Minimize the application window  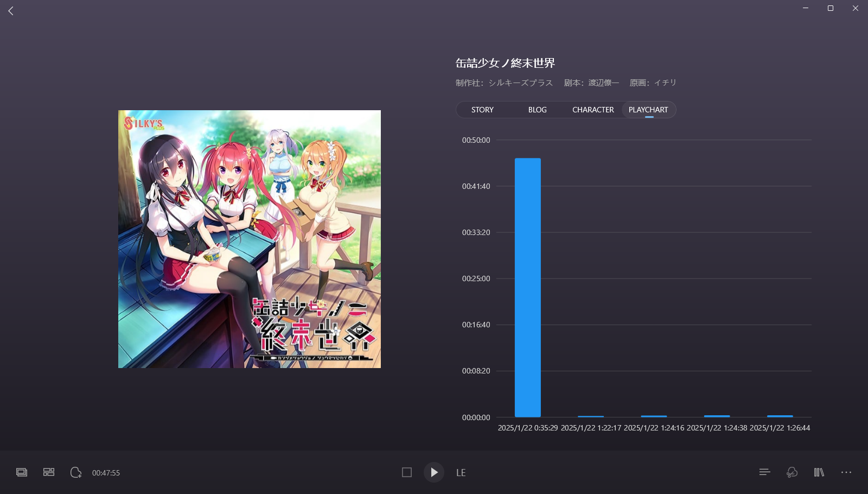tap(806, 8)
